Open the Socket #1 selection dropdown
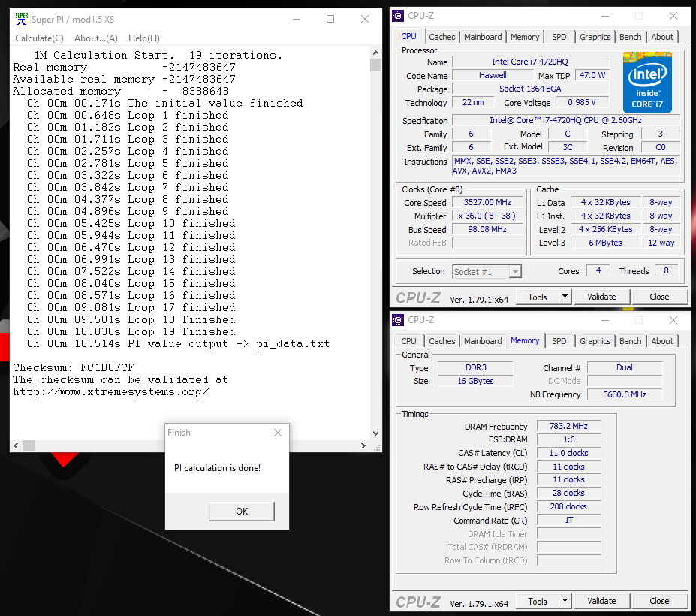 (x=487, y=271)
